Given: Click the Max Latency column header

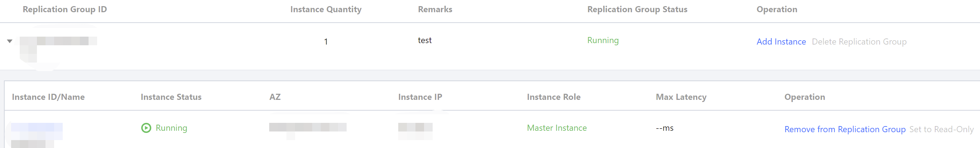Looking at the screenshot, I should tap(681, 97).
